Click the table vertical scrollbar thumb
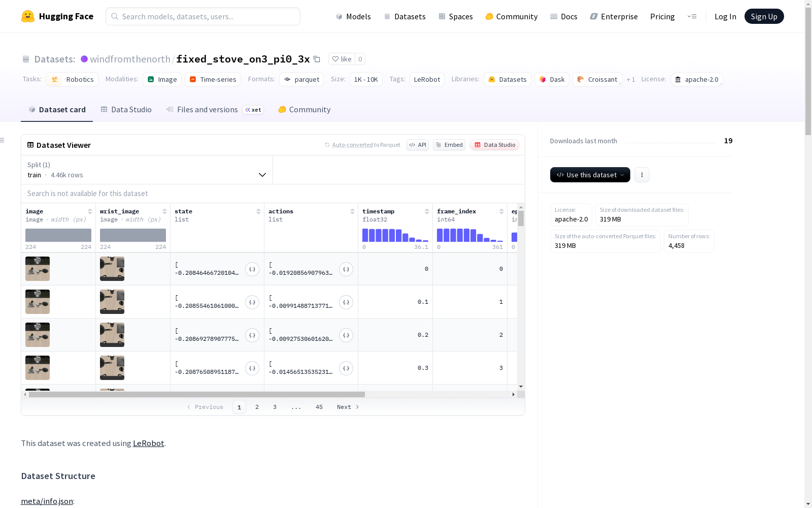812x508 pixels. [x=521, y=218]
